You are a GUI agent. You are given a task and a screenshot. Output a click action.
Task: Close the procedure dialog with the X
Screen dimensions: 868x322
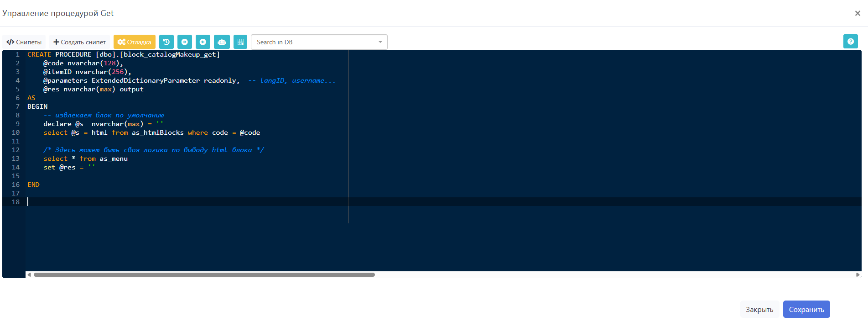[x=858, y=13]
